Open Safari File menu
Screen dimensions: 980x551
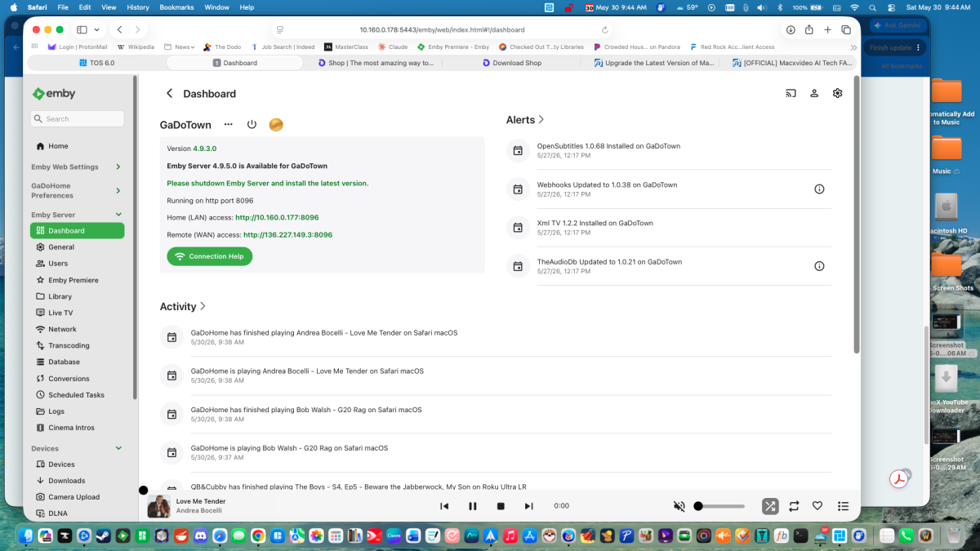pos(61,7)
